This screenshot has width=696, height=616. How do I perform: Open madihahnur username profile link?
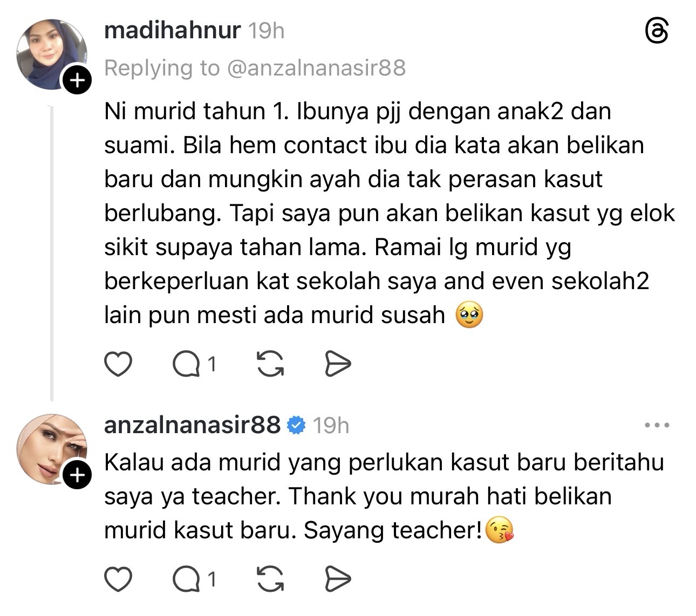[x=172, y=30]
